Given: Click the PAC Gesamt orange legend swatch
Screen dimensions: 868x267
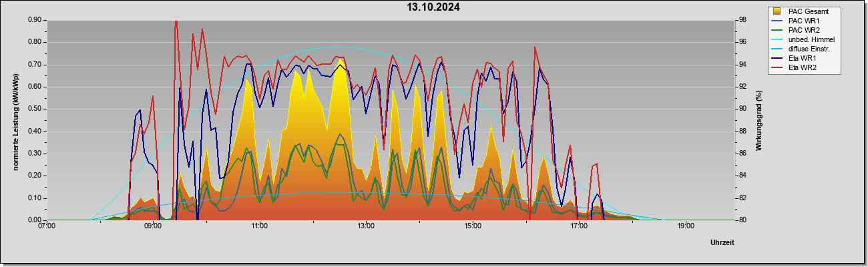Looking at the screenshot, I should (777, 11).
